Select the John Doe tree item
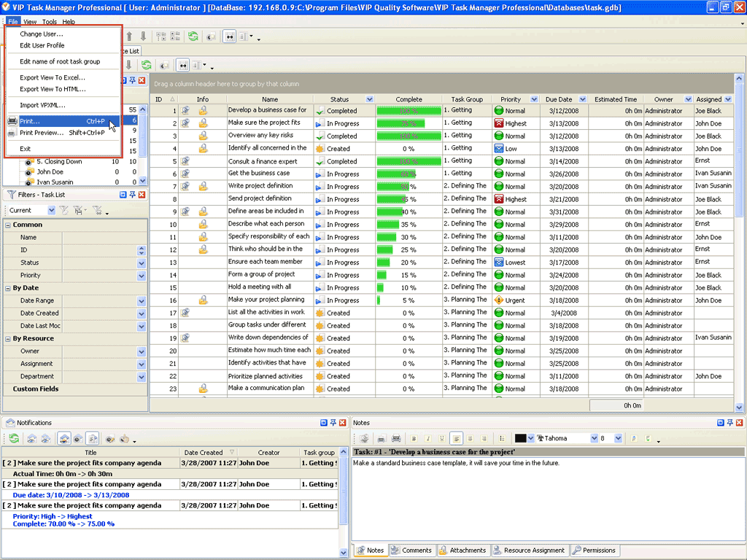This screenshot has height=560, width=747. pos(50,172)
